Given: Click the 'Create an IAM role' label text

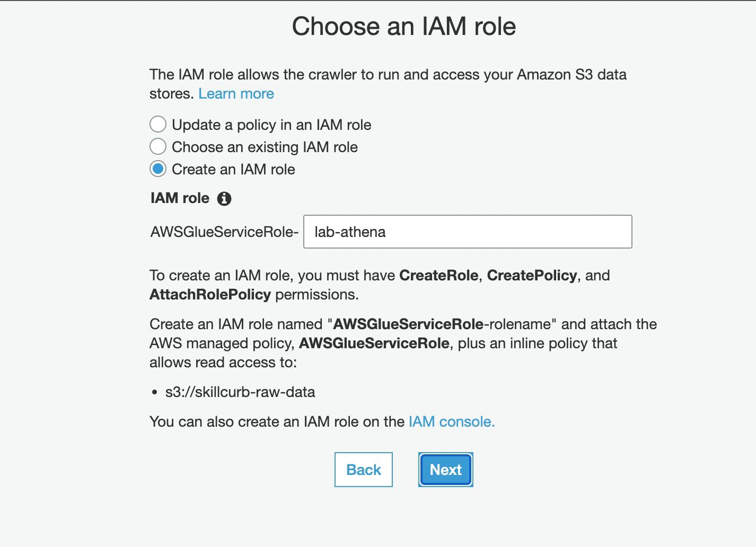Looking at the screenshot, I should pyautogui.click(x=233, y=170).
